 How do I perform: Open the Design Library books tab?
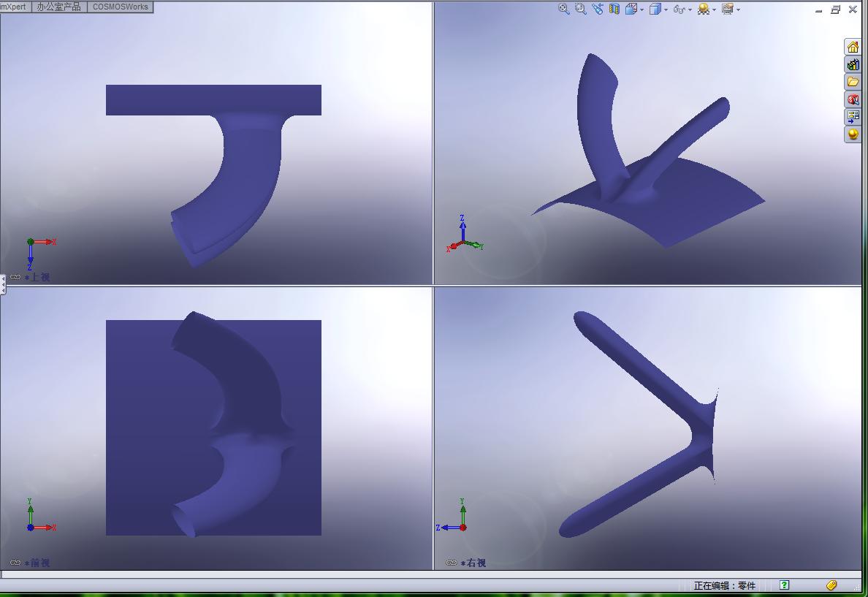(x=853, y=65)
